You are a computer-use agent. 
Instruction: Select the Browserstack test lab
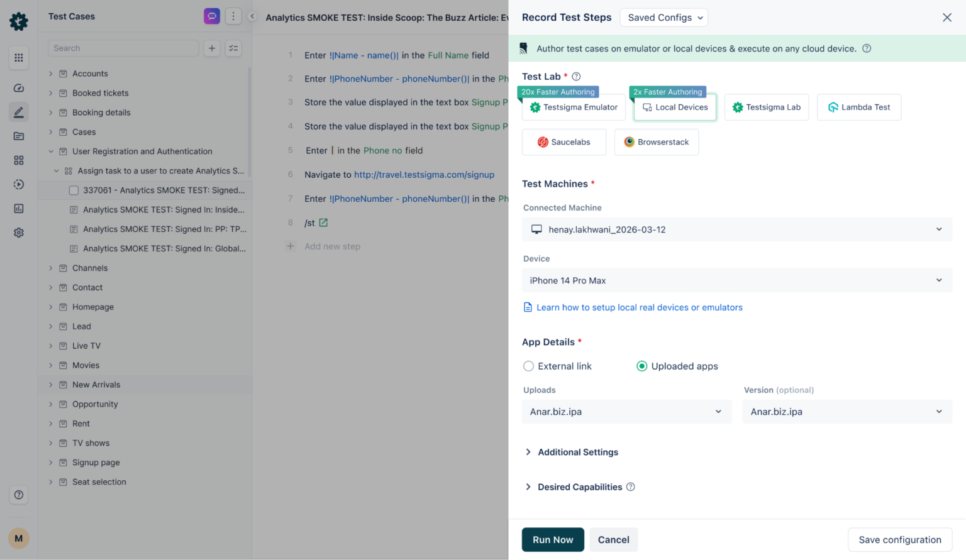coord(657,142)
